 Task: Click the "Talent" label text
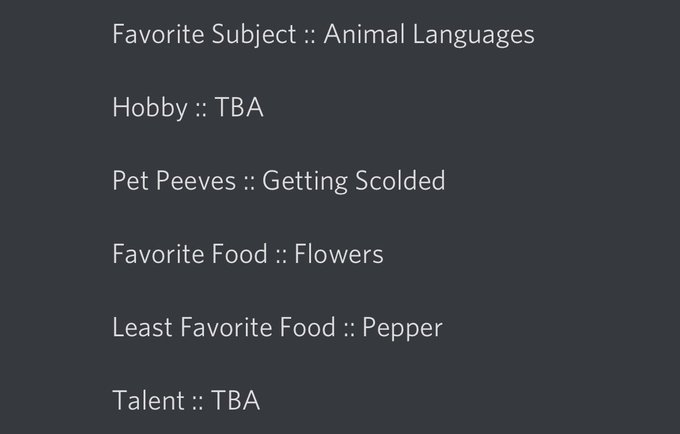[148, 401]
